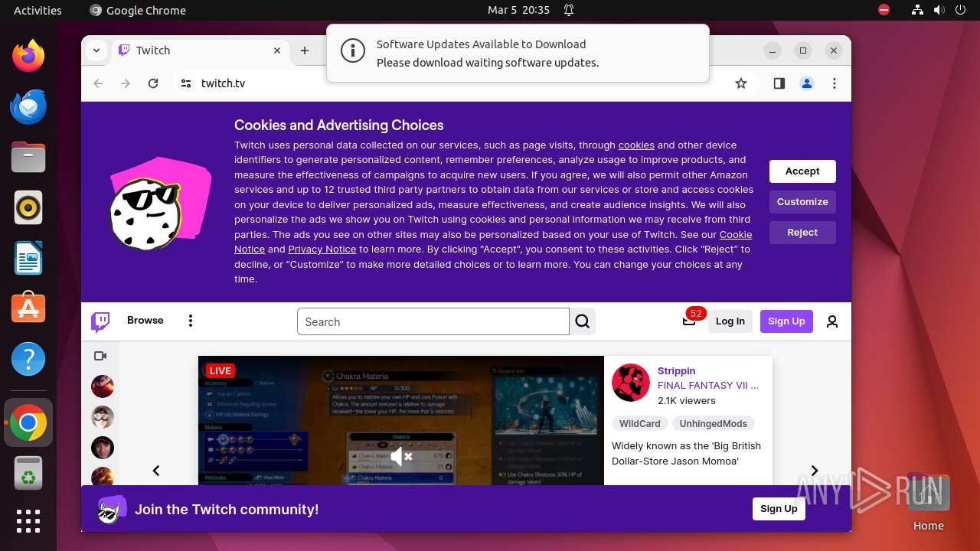Click the featured live stream video
The image size is (980, 551).
(x=401, y=420)
